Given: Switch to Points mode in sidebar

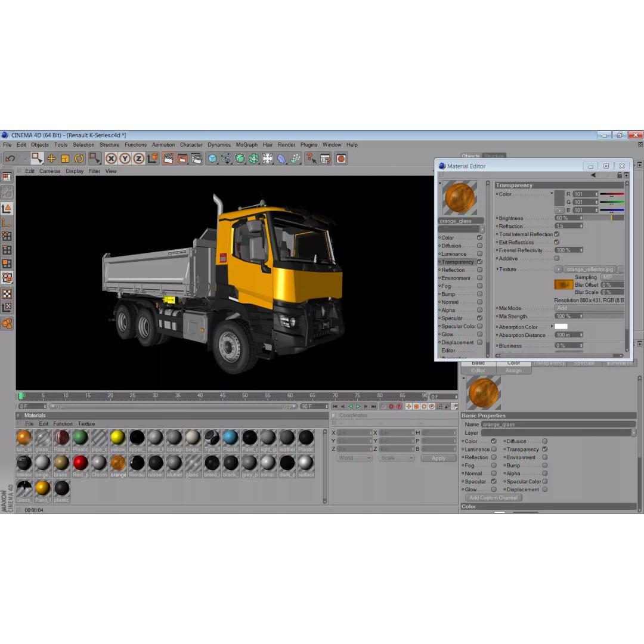Looking at the screenshot, I should click(x=7, y=236).
